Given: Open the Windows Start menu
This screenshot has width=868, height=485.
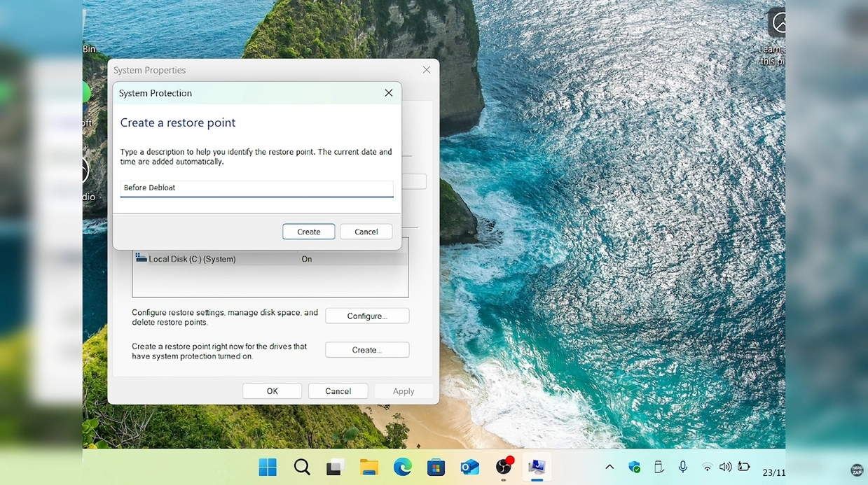Looking at the screenshot, I should [x=268, y=467].
